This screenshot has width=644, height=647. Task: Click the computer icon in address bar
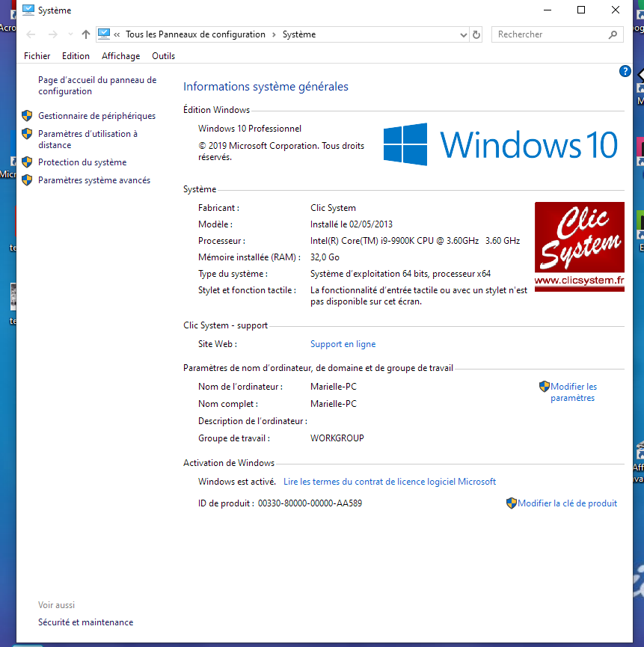coord(104,34)
